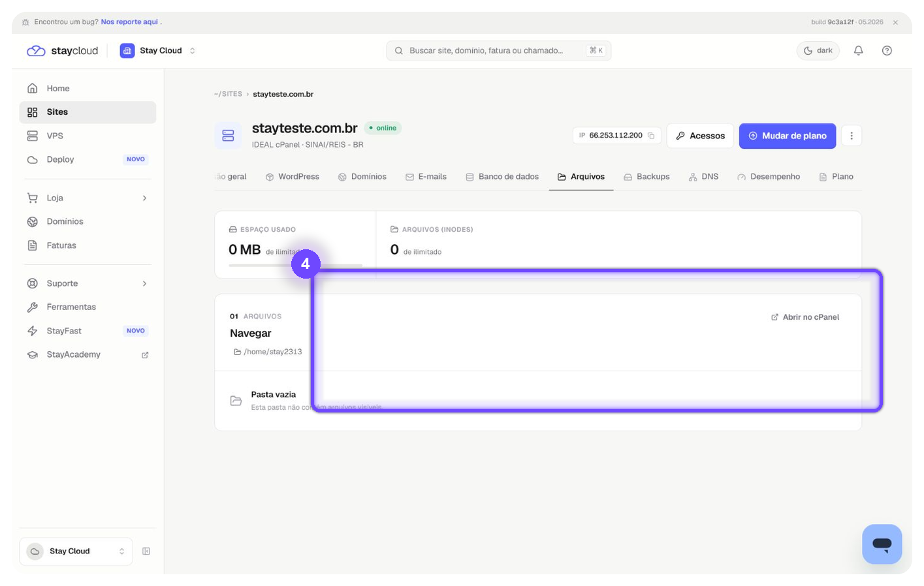Open the Stay Cloud workspace switcher at top

tap(157, 51)
